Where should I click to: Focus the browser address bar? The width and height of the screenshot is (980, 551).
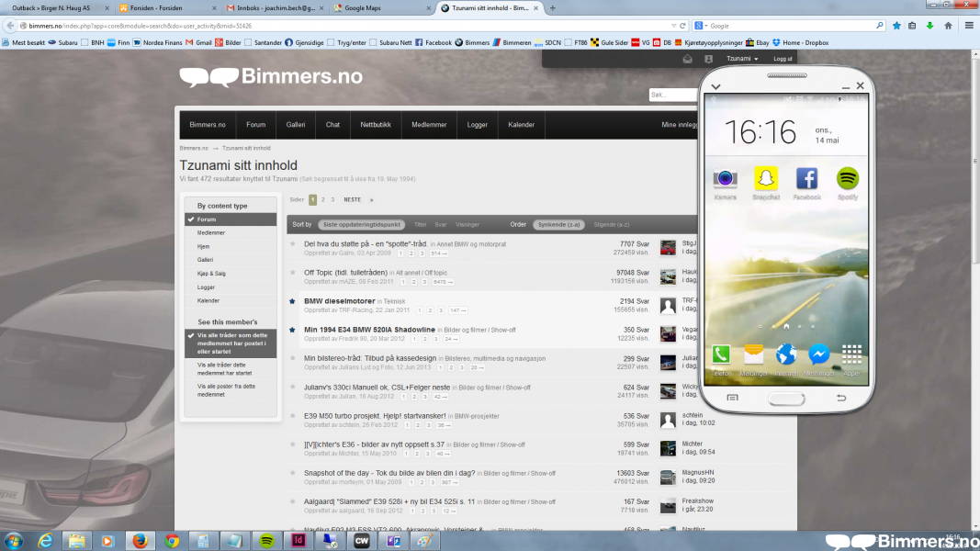pos(344,26)
